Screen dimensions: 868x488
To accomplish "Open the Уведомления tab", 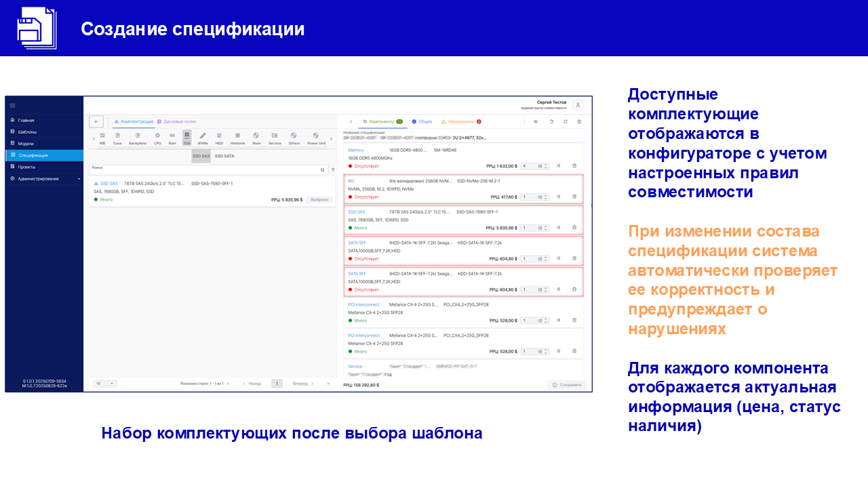I will [x=461, y=121].
